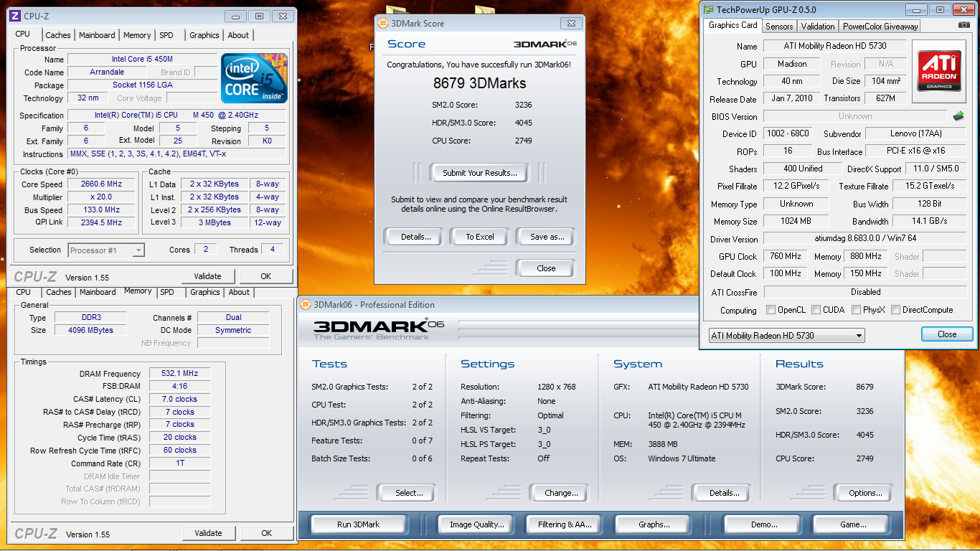This screenshot has width=980, height=551.
Task: Click Submit Your Results button
Action: (479, 173)
